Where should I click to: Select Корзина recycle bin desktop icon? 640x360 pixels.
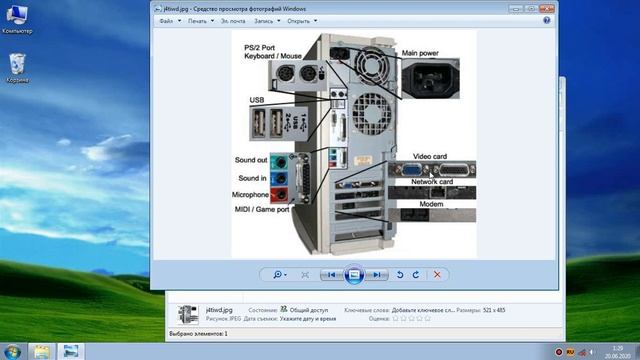(x=17, y=69)
